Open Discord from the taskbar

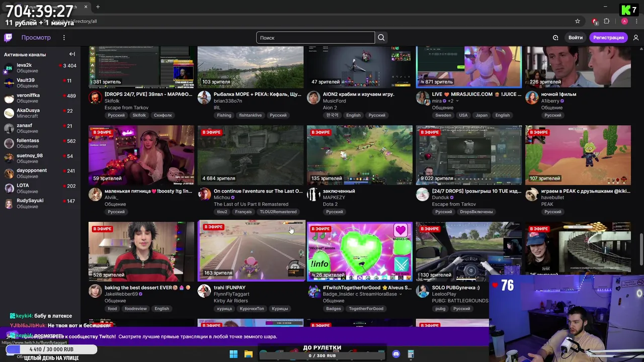point(396,354)
